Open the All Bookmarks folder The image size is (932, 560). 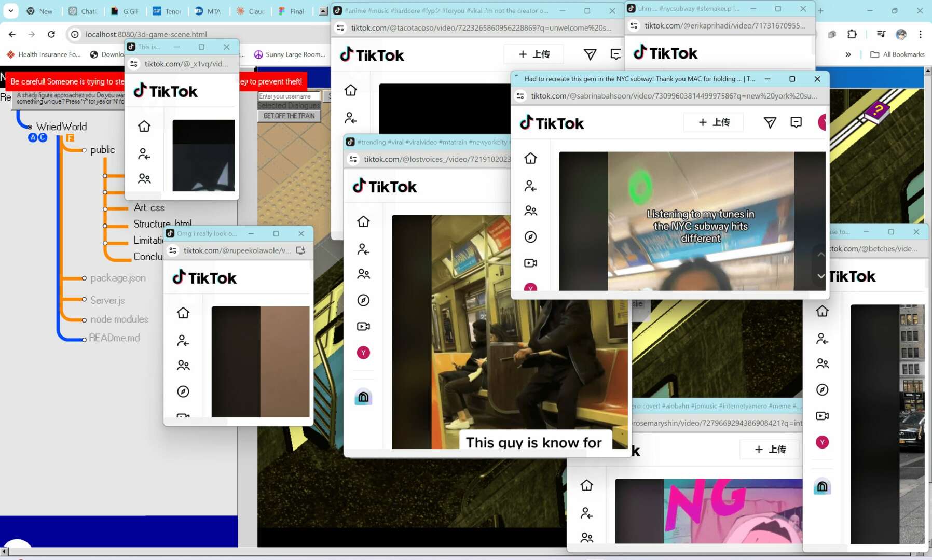point(897,54)
